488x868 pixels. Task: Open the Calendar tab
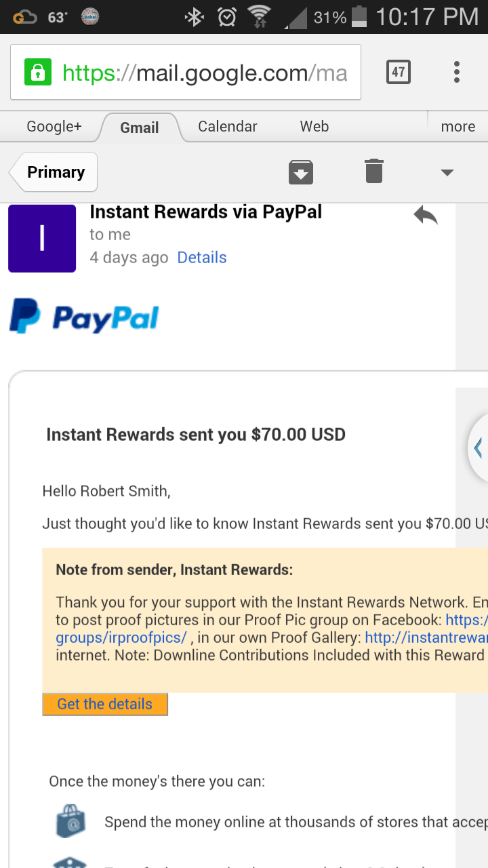228,127
